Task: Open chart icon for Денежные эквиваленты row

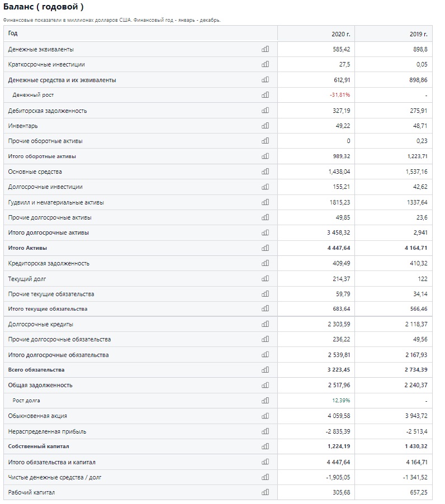Action: pos(265,49)
